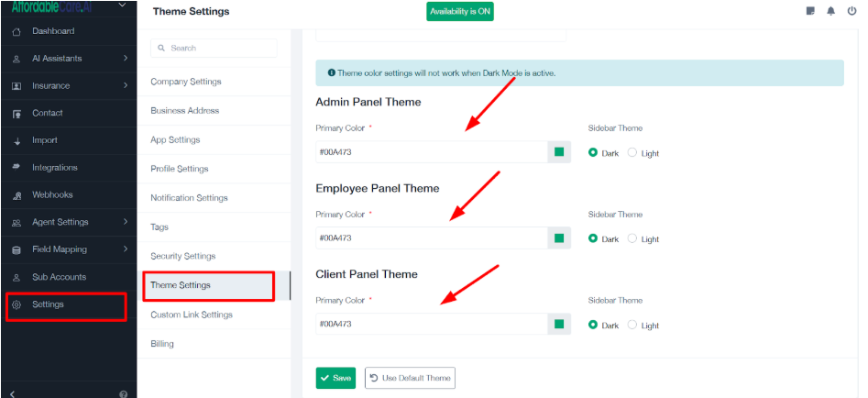Expand the AI Assistants submenu
This screenshot has width=868, height=398.
pyautogui.click(x=126, y=58)
